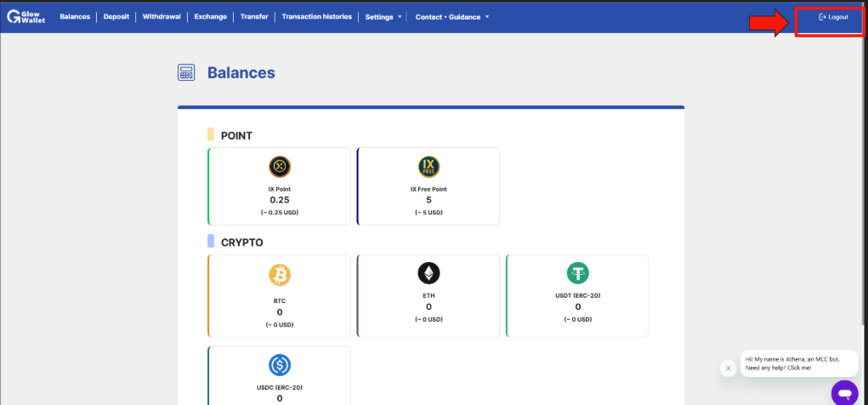Viewport: 868px width, 405px height.
Task: Click the Bitcoin BTC icon
Action: [280, 274]
